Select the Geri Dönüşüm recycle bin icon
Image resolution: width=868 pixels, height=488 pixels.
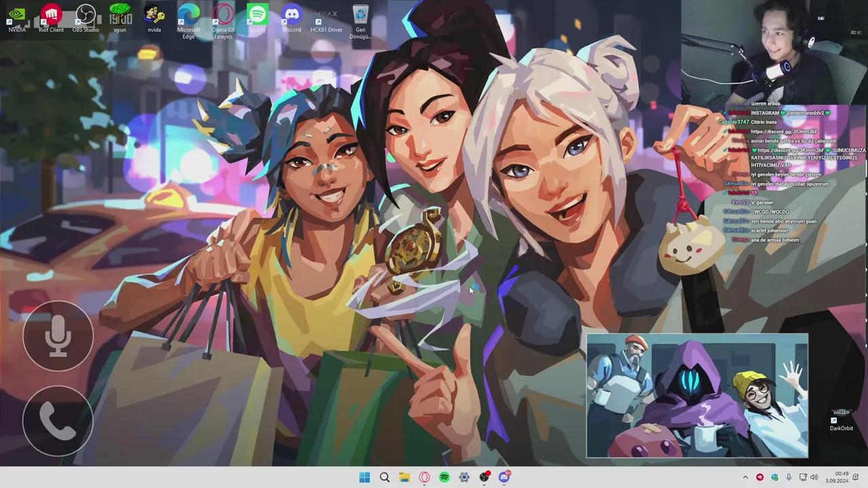(x=360, y=21)
